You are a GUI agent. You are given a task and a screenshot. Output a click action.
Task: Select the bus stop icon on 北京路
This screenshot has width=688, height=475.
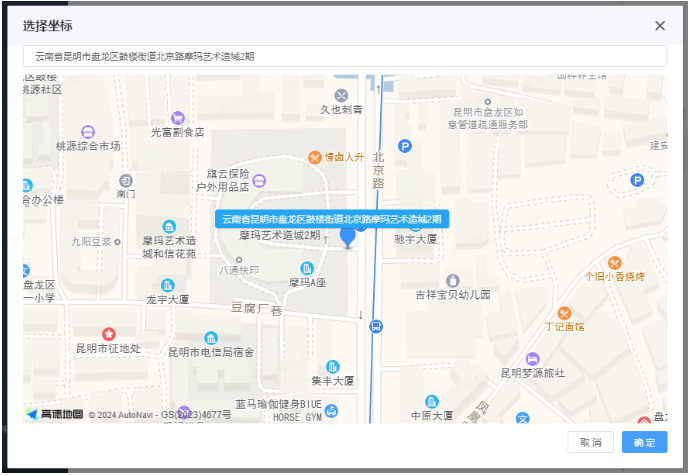coord(376,326)
